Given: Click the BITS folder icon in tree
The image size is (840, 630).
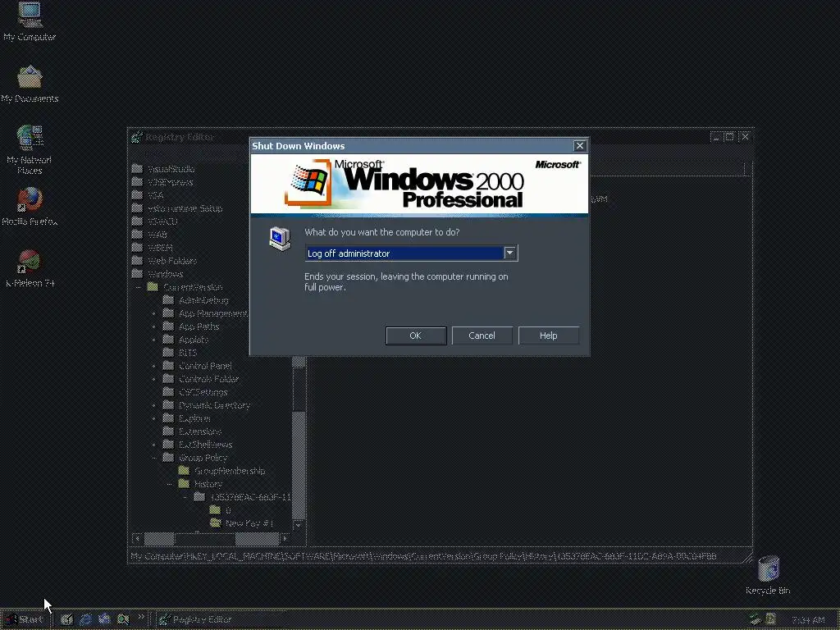Looking at the screenshot, I should pos(169,353).
